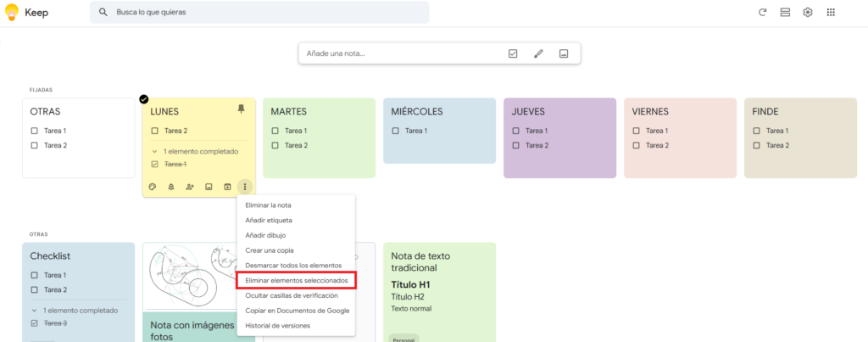Screen dimensions: 868x342
Task: Open the green MARTES note
Action: (x=320, y=138)
